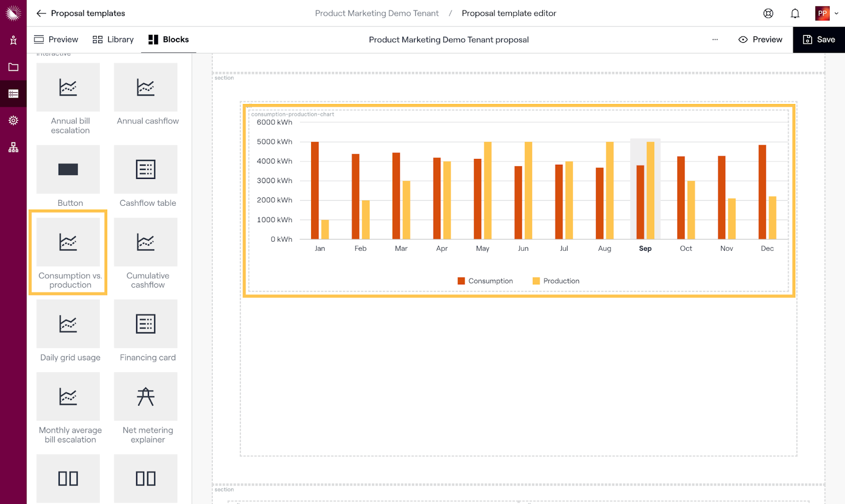
Task: Open the notifications bell
Action: [x=795, y=13]
